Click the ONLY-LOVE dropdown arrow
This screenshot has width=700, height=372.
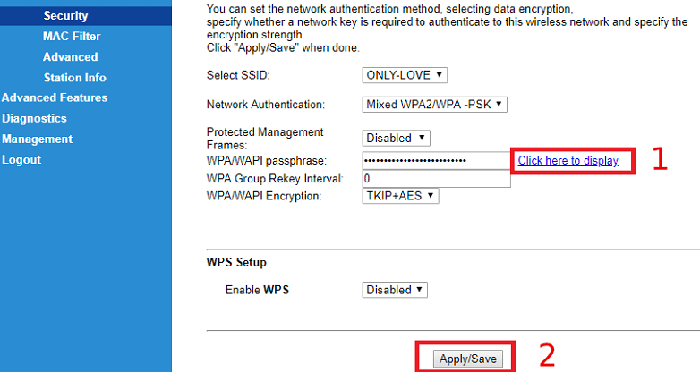[x=439, y=75]
